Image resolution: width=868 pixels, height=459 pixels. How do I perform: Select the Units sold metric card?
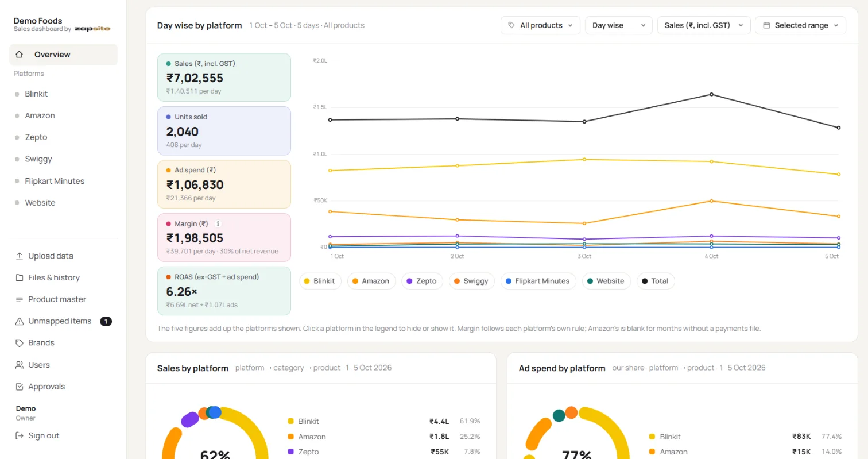(x=224, y=130)
